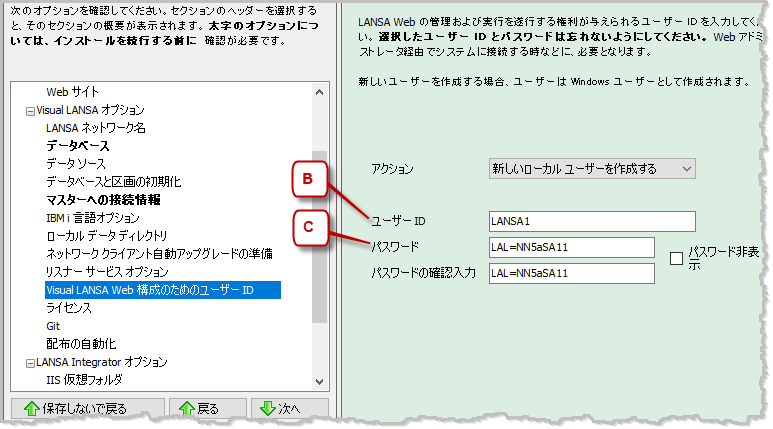Image resolution: width=773 pixels, height=429 pixels.
Task: Click the green up arrow on 戻る
Action: pos(186,408)
